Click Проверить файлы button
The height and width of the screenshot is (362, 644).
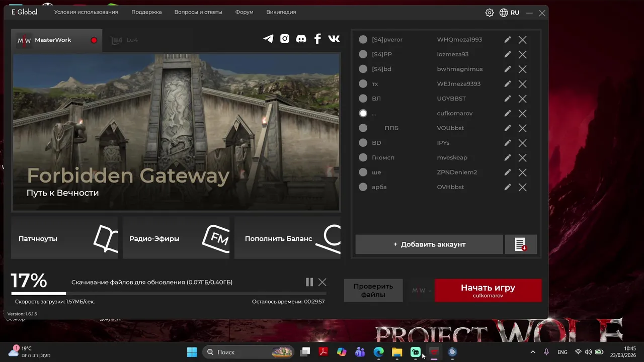[373, 291]
